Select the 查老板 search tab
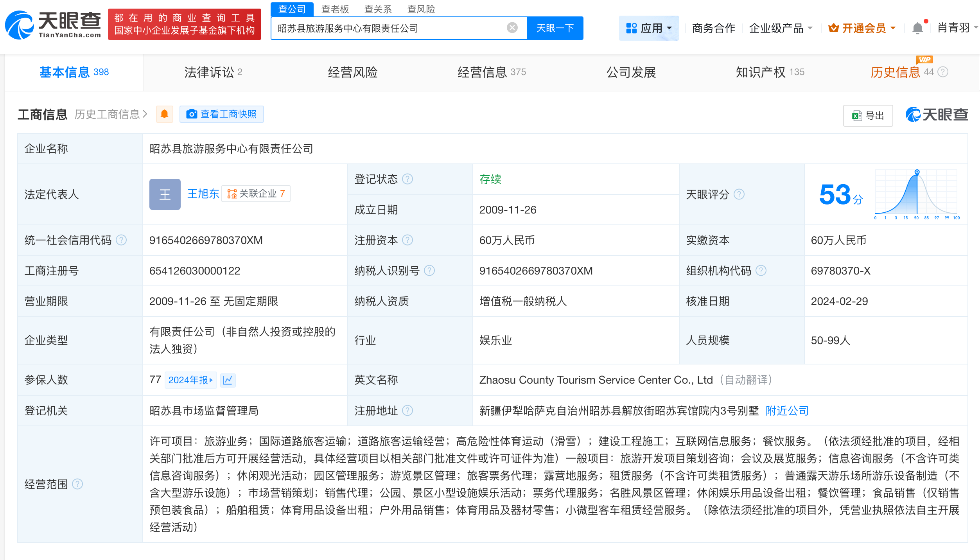Screen dimensions: 980x560 pos(335,9)
